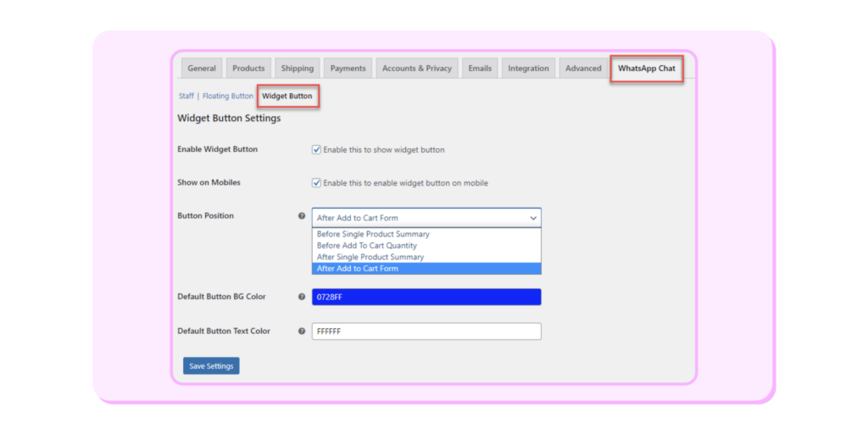
Task: Choose Before Single Product Summary option
Action: (x=427, y=234)
